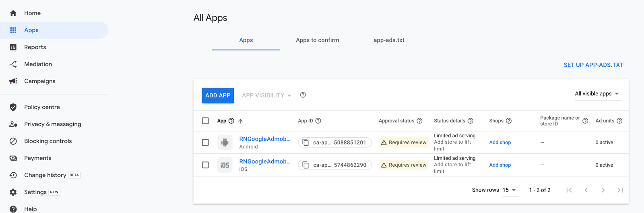The height and width of the screenshot is (213, 644).
Task: Click Add shop for iOS app
Action: point(500,165)
